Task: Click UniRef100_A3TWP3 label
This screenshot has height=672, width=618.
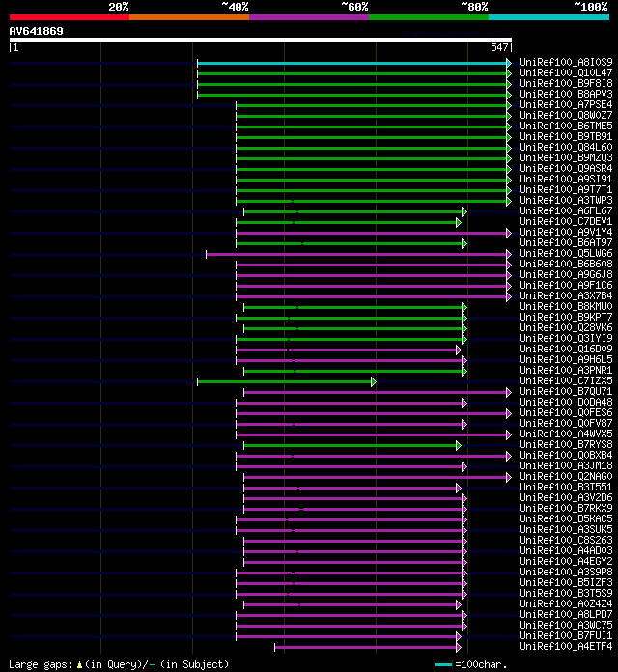Action: [x=566, y=201]
